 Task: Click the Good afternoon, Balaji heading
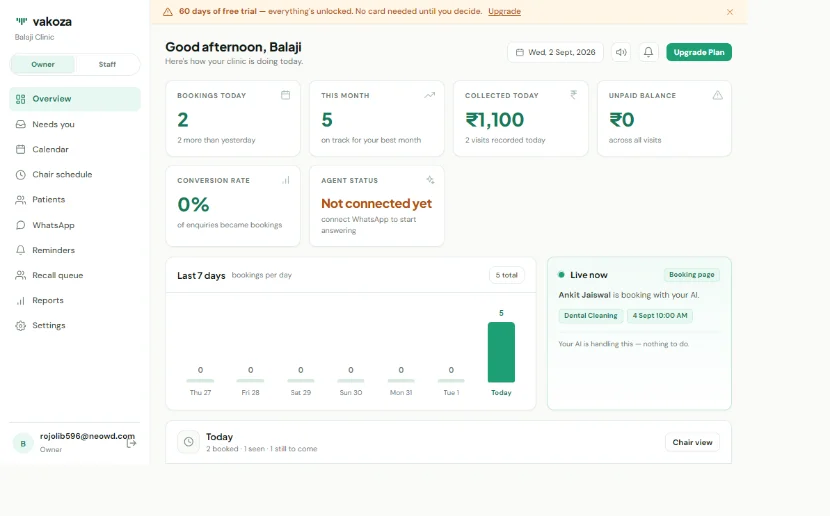tap(233, 47)
